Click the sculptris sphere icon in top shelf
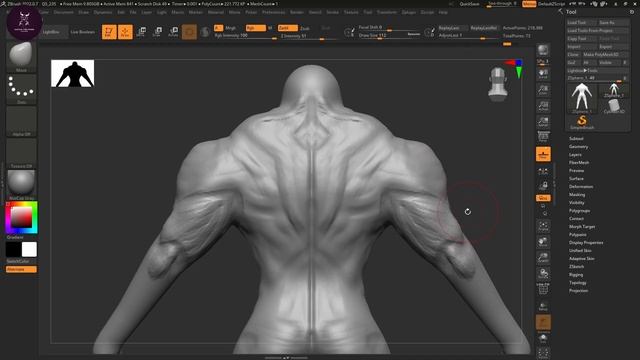The image size is (640, 360). 205,32
